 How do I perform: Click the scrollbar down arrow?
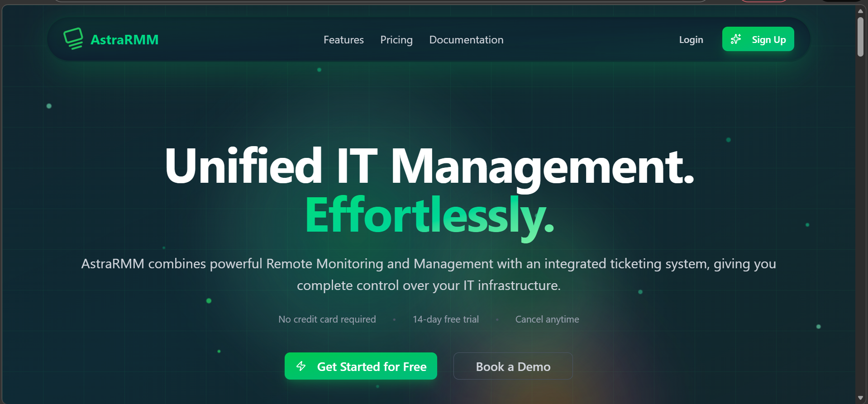(x=860, y=398)
